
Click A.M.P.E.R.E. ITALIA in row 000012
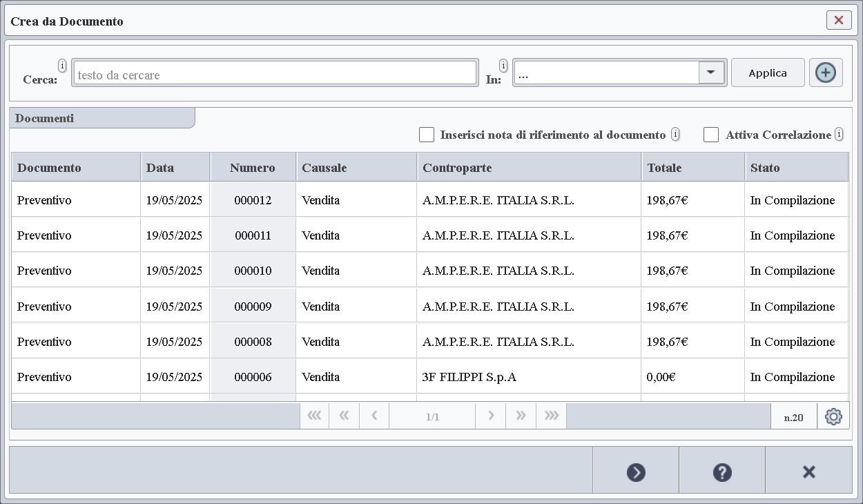coord(529,200)
